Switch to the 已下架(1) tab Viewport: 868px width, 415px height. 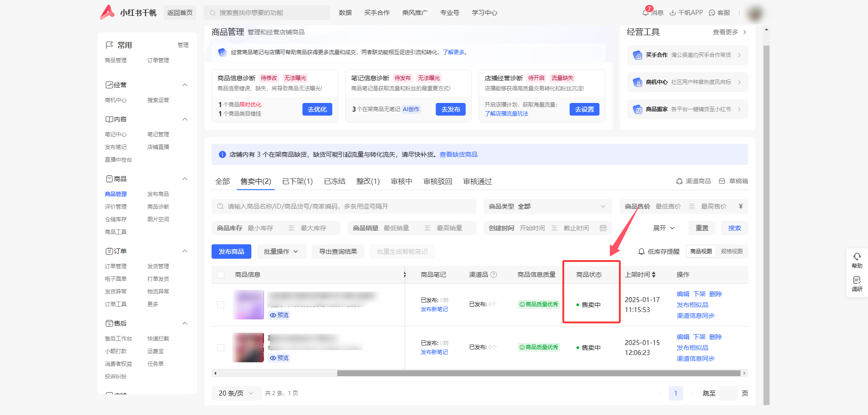coord(297,182)
